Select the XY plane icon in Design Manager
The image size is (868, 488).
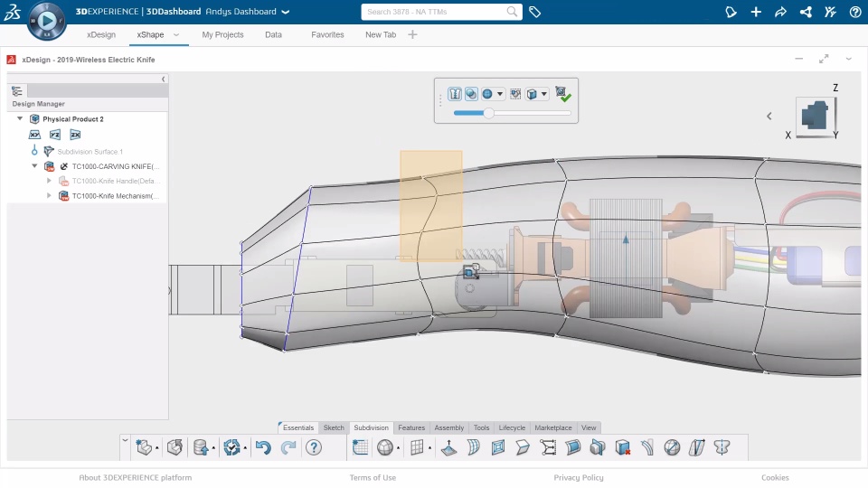(35, 135)
